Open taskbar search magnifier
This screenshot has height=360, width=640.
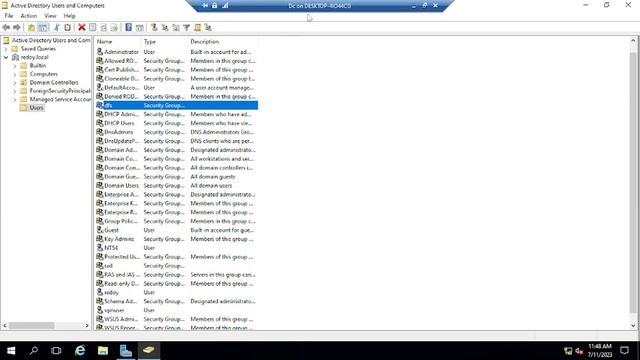coord(34,351)
